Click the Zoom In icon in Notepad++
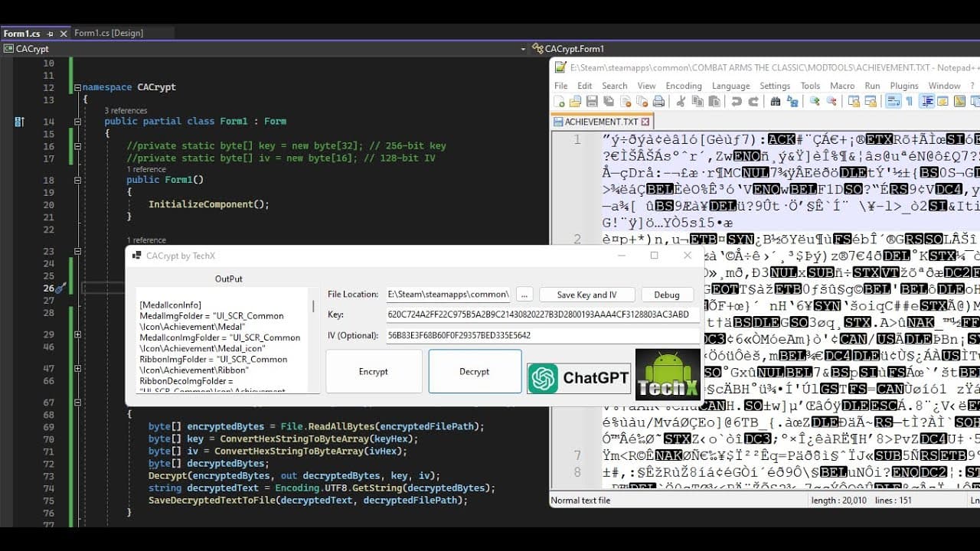 point(815,102)
